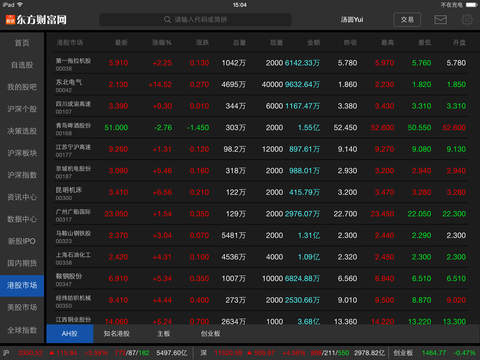Open 数据中心 in the sidebar
This screenshot has width=480, height=360.
(22, 219)
